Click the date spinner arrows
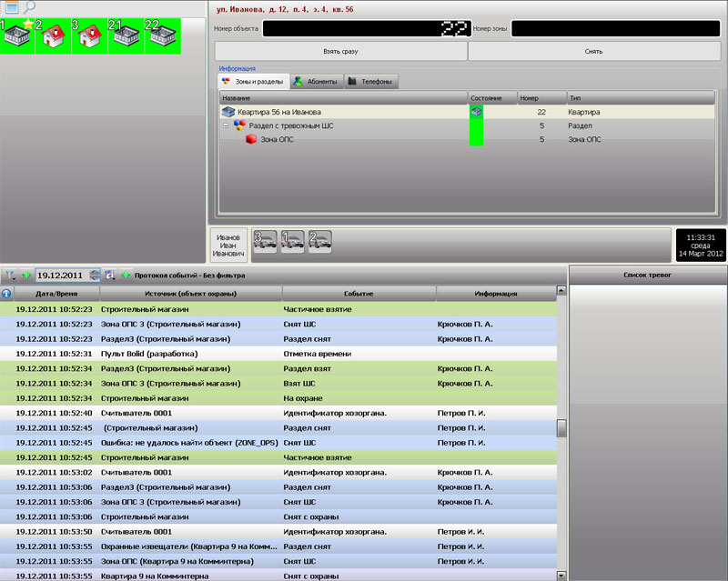Viewport: 728px width, 581px height. [95, 275]
